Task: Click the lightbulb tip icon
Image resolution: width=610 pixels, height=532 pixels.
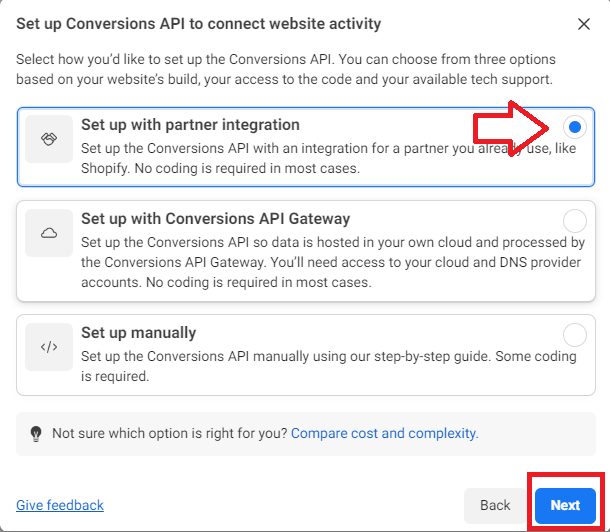Action: tap(36, 434)
